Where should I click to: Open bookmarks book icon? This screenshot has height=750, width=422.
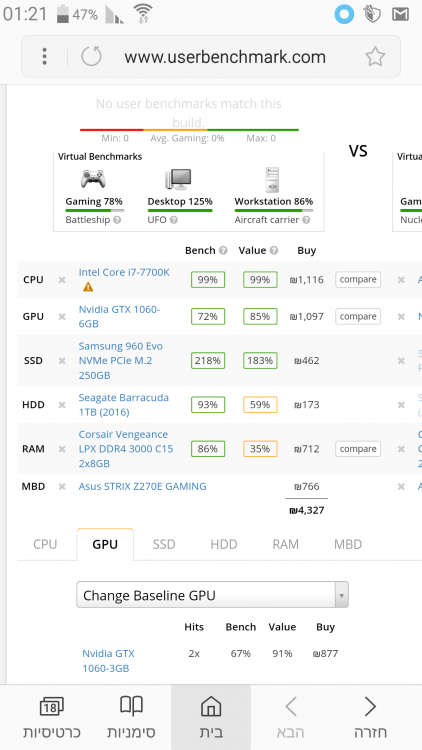(x=131, y=706)
